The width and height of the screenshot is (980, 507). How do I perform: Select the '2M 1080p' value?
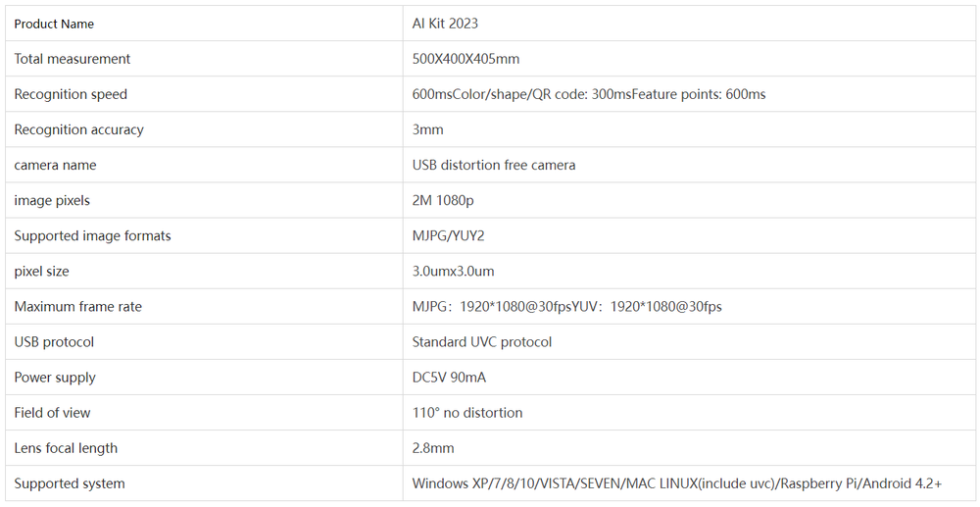(443, 200)
